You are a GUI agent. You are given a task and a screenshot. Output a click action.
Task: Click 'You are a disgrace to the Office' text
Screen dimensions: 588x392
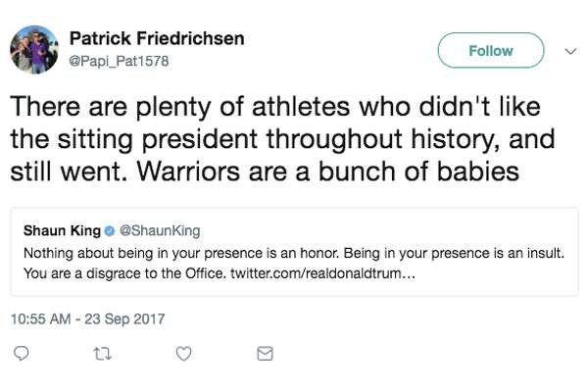coord(124,273)
